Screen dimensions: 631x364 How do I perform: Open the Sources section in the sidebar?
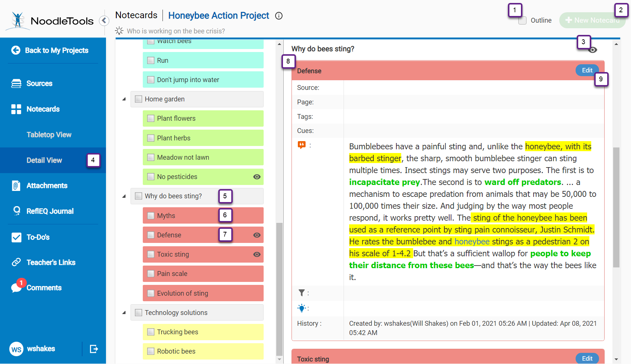pyautogui.click(x=40, y=83)
